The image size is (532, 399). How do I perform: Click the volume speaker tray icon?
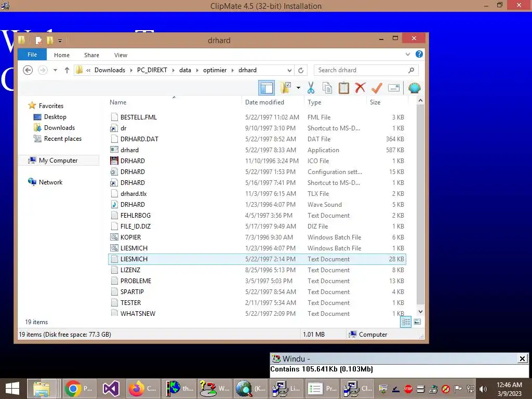[x=484, y=389]
